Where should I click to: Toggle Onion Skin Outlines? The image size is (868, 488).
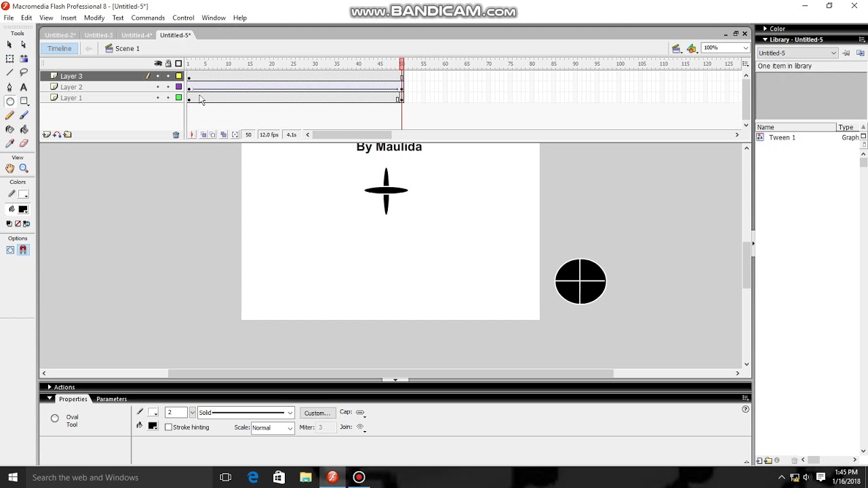213,135
